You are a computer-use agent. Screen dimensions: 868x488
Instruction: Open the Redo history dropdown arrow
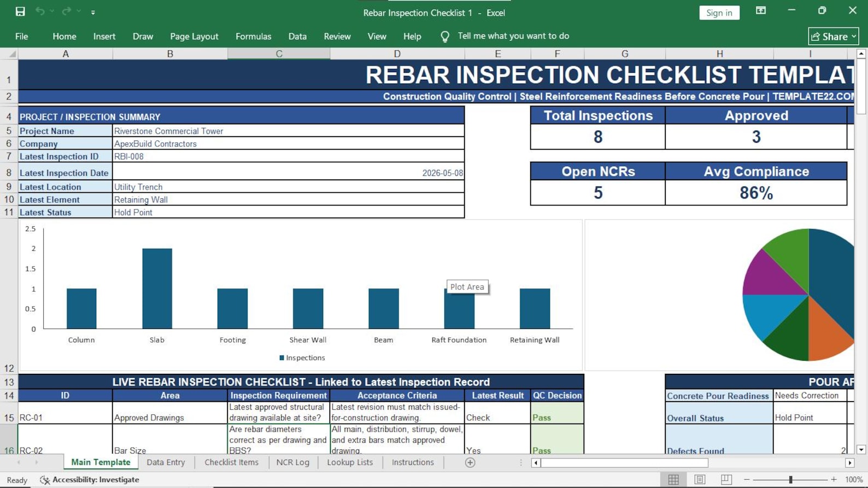(x=79, y=11)
